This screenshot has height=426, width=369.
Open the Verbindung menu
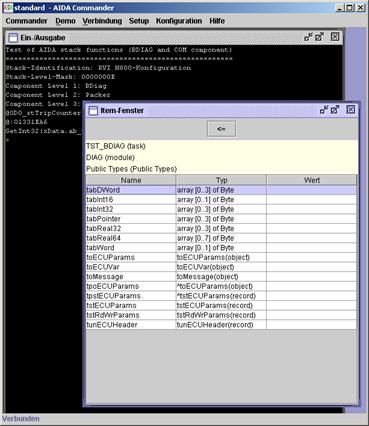click(102, 21)
